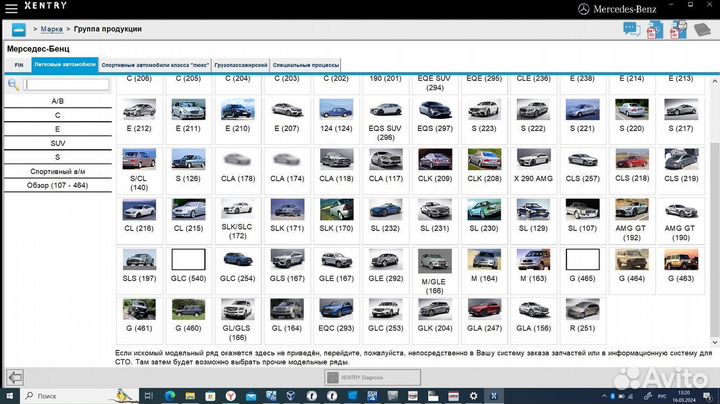Click the car home icon in breadcrumb
The image size is (720, 404).
[x=19, y=30]
